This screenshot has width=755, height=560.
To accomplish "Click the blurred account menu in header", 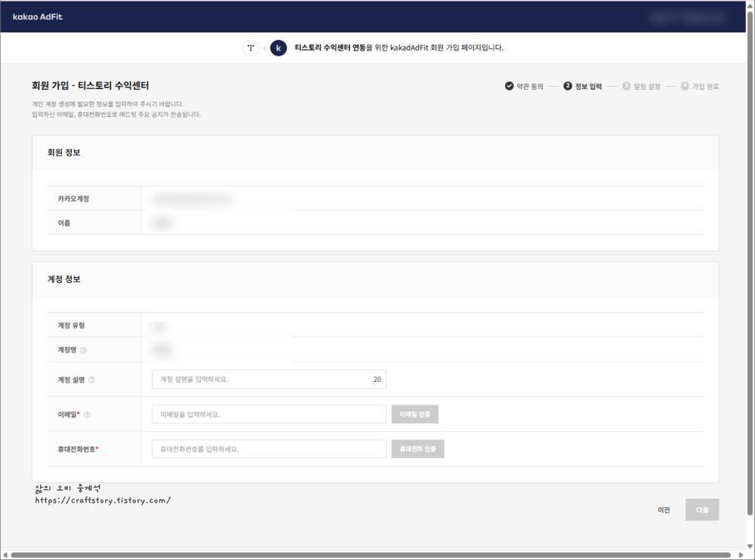I will [x=687, y=17].
